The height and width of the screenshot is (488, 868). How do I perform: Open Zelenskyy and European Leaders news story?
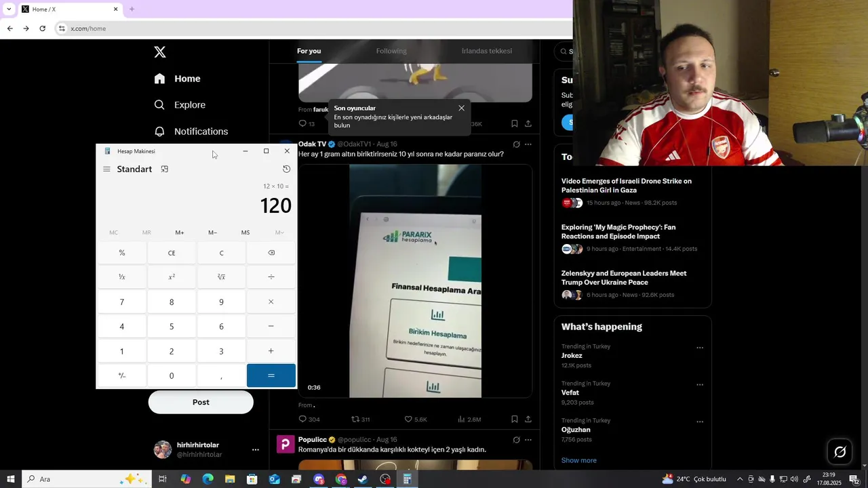tap(633, 284)
